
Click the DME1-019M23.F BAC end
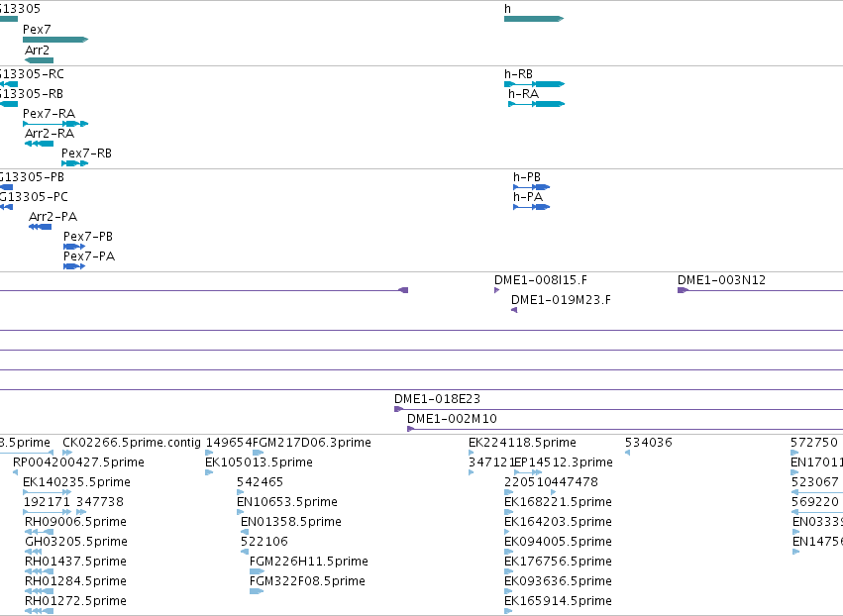514,310
